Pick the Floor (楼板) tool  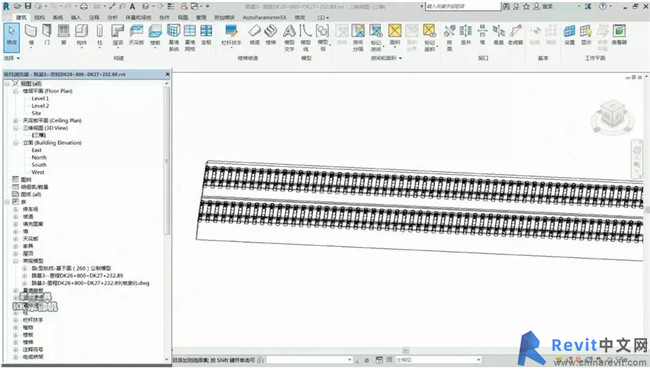click(x=155, y=35)
